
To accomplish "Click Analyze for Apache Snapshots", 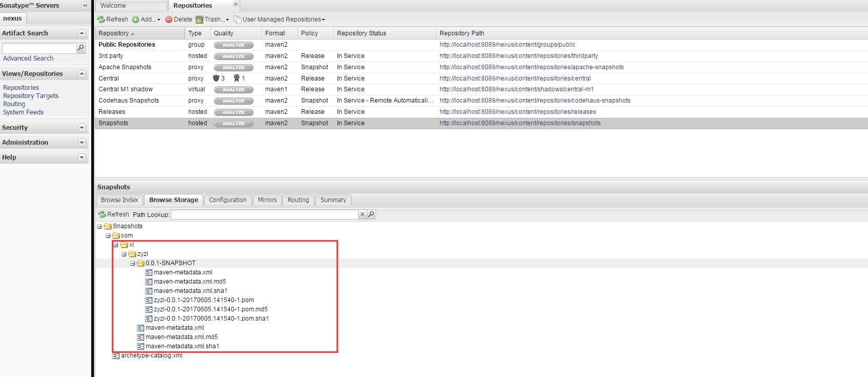I will click(233, 68).
